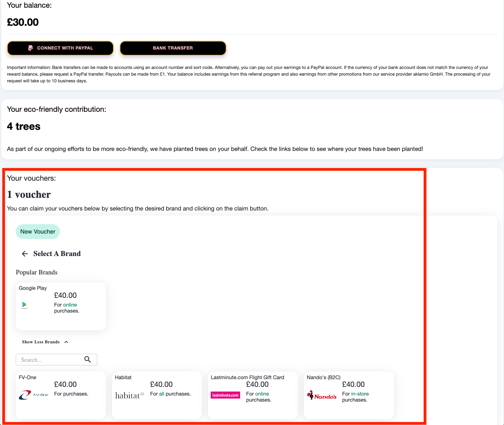
Task: Go back using the left arrow icon
Action: coord(25,254)
